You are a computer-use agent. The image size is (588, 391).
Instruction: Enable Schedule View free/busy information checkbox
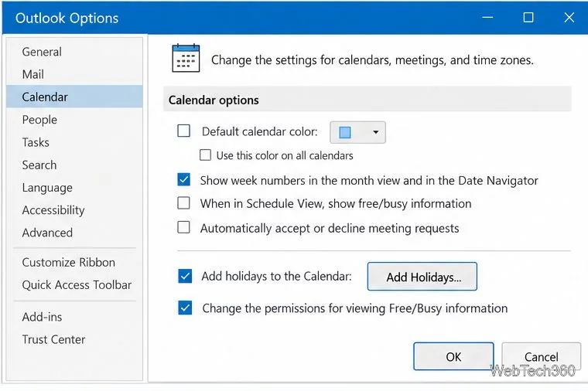184,203
